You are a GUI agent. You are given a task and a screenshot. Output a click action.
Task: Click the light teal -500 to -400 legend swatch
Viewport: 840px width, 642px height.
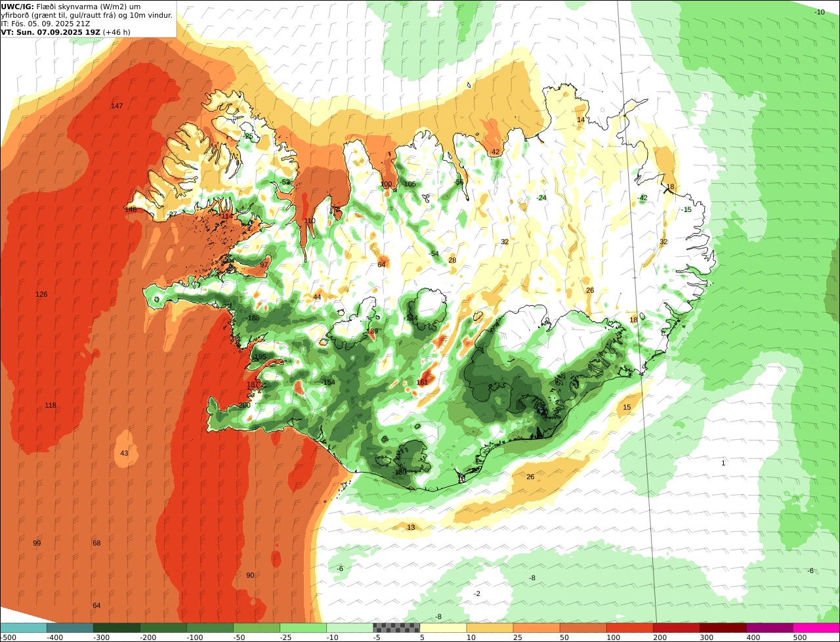click(x=24, y=628)
